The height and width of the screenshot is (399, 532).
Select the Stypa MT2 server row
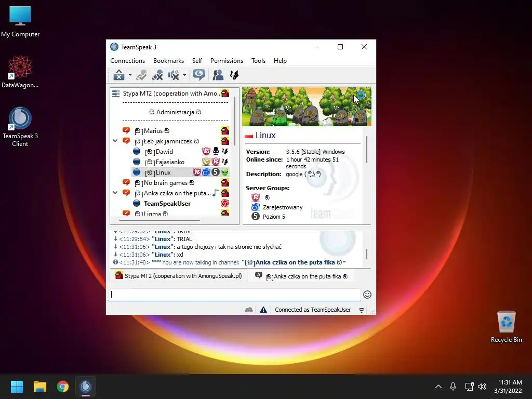[170, 94]
